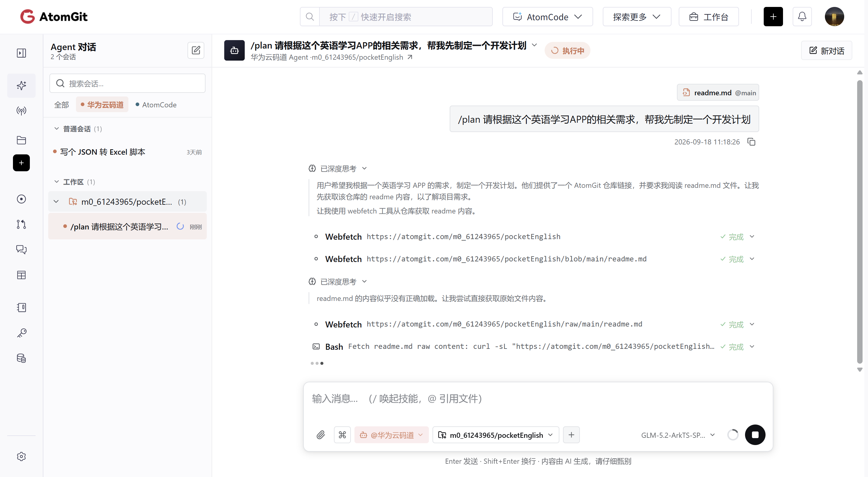Open the AI agent sparkle icon
This screenshot has width=868, height=477.
(x=21, y=86)
